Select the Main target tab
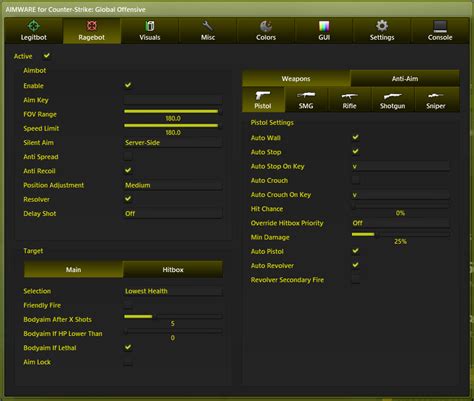 73,269
